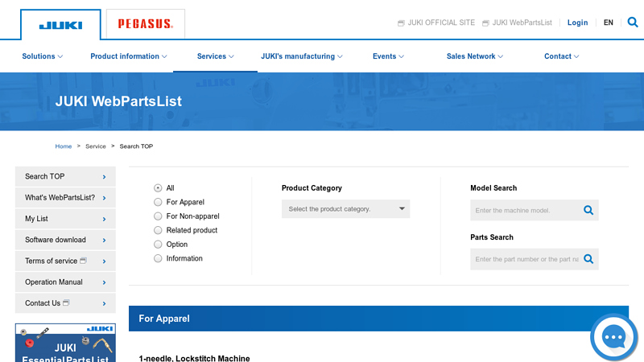Image resolution: width=644 pixels, height=362 pixels.
Task: Open Terms of service sidebar item
Action: [65, 261]
